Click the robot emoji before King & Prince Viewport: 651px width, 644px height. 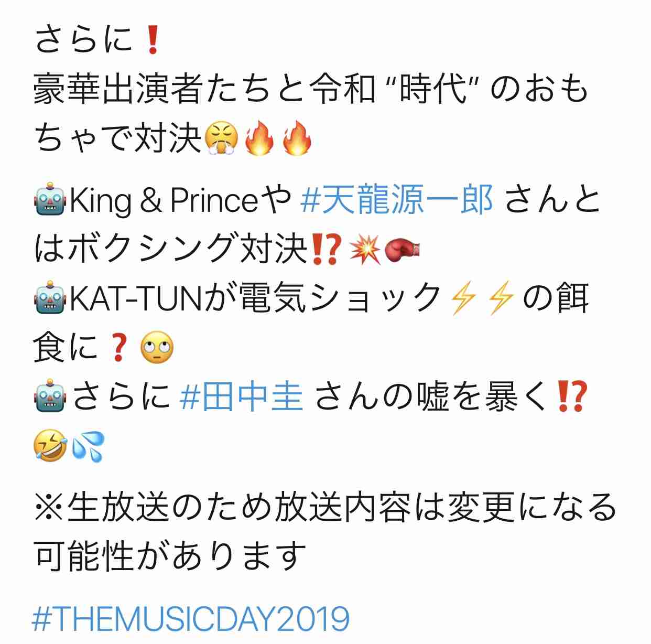click(x=50, y=200)
